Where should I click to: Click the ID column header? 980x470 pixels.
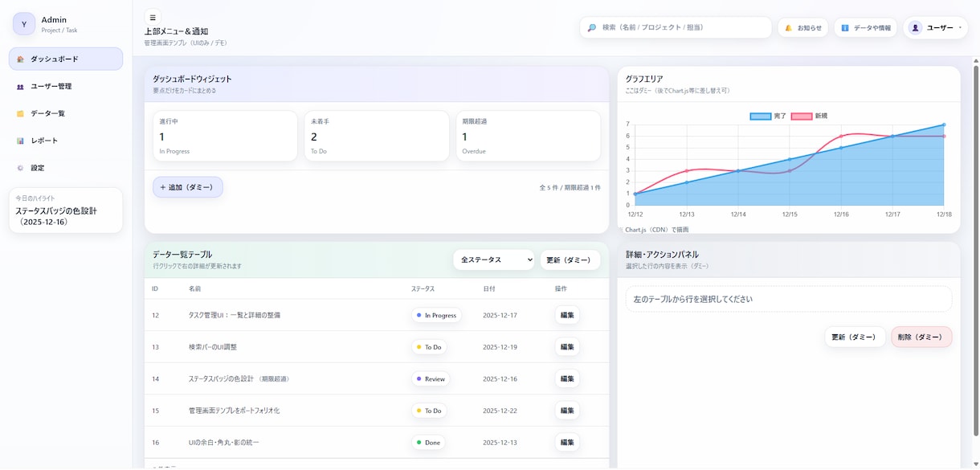pyautogui.click(x=155, y=288)
